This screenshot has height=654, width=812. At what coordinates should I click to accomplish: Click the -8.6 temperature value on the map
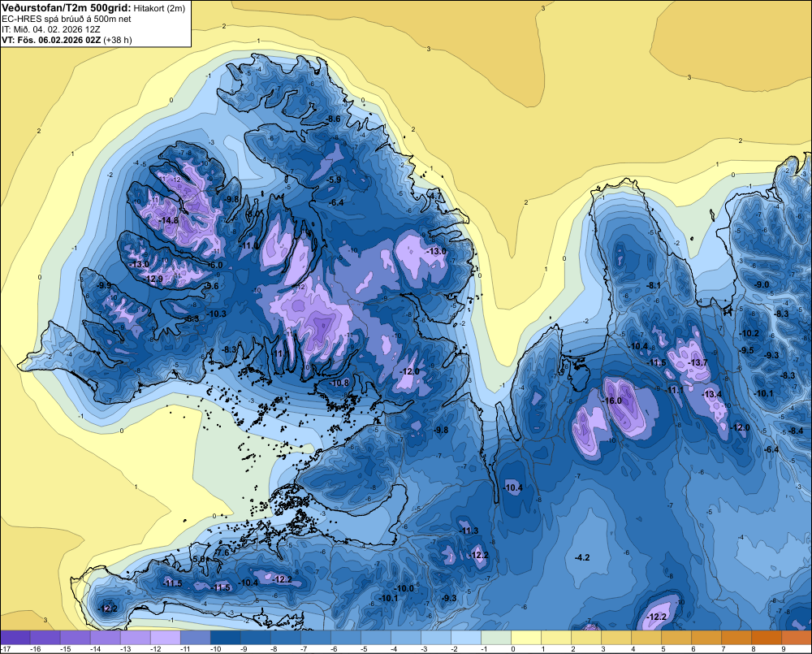pos(332,119)
